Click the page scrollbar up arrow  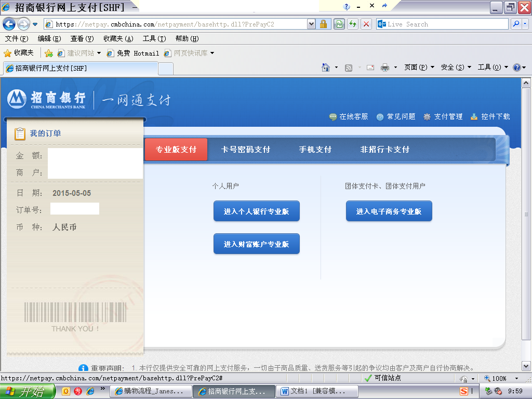click(x=526, y=83)
